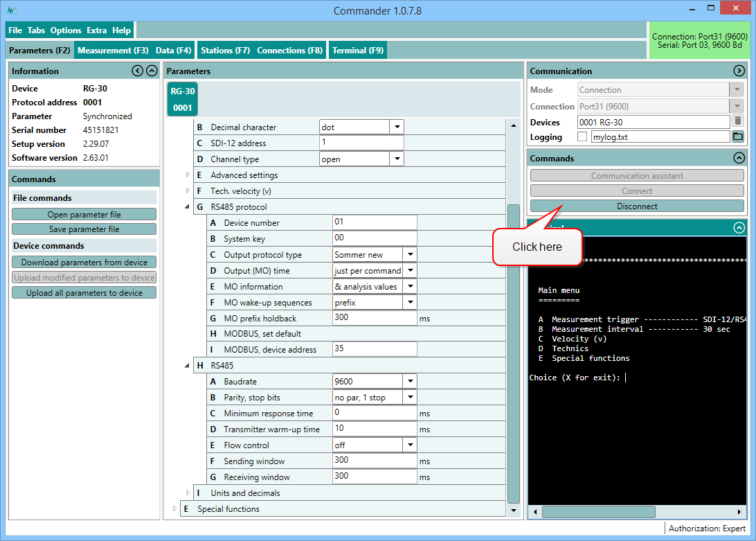
Task: Click Receiving window input field
Action: tap(375, 477)
